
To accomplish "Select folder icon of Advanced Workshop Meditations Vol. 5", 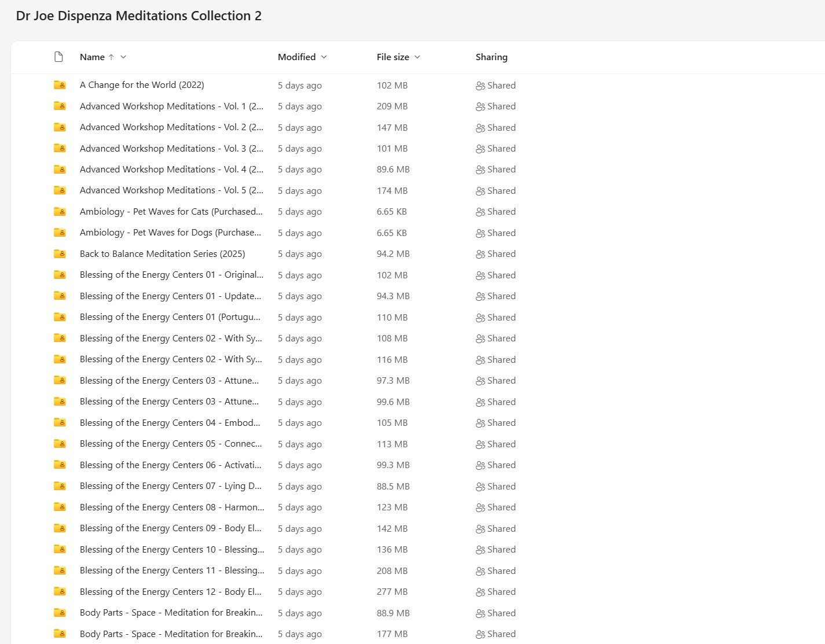I will coord(60,190).
